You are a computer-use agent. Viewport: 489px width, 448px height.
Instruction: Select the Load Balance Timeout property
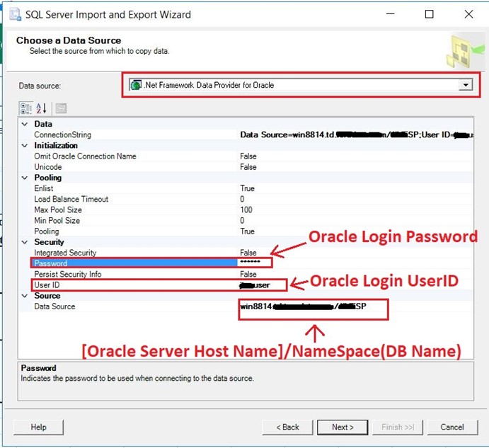[x=71, y=199]
